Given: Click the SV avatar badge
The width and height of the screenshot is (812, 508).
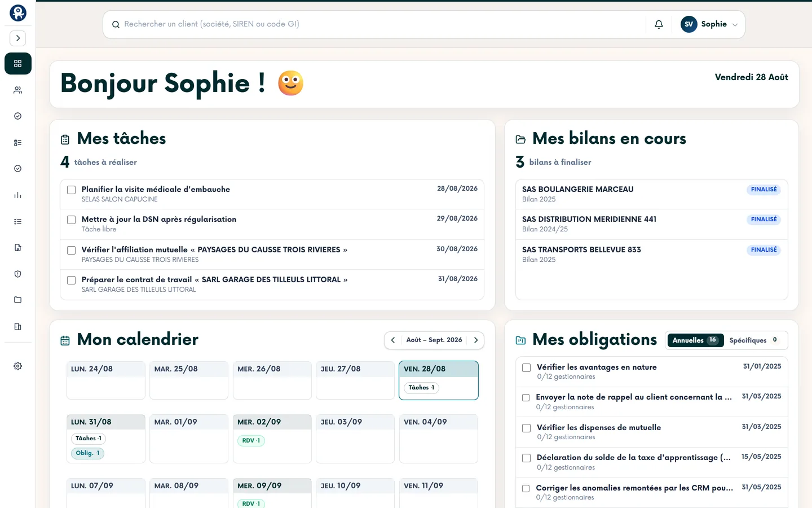Looking at the screenshot, I should click(689, 24).
